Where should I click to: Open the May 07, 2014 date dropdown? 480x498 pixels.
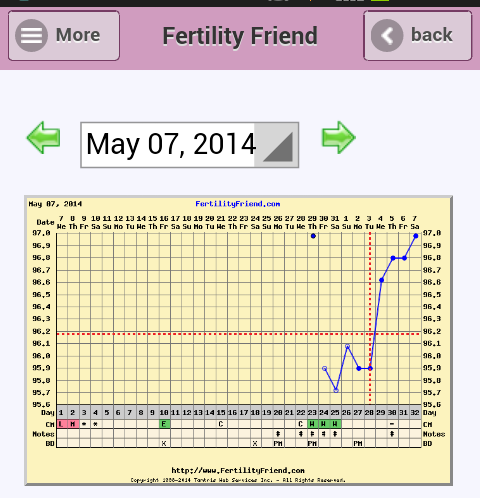(189, 145)
